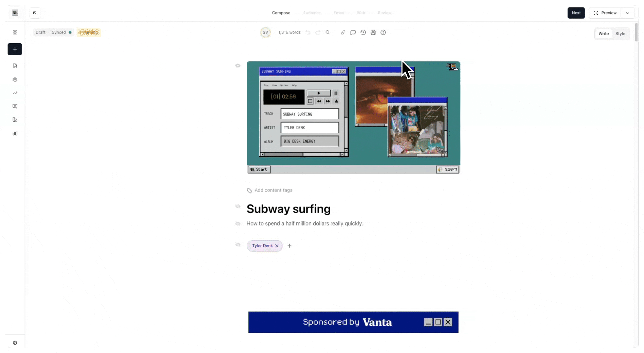Open the growth trend arrow icon in sidebar

point(15,93)
